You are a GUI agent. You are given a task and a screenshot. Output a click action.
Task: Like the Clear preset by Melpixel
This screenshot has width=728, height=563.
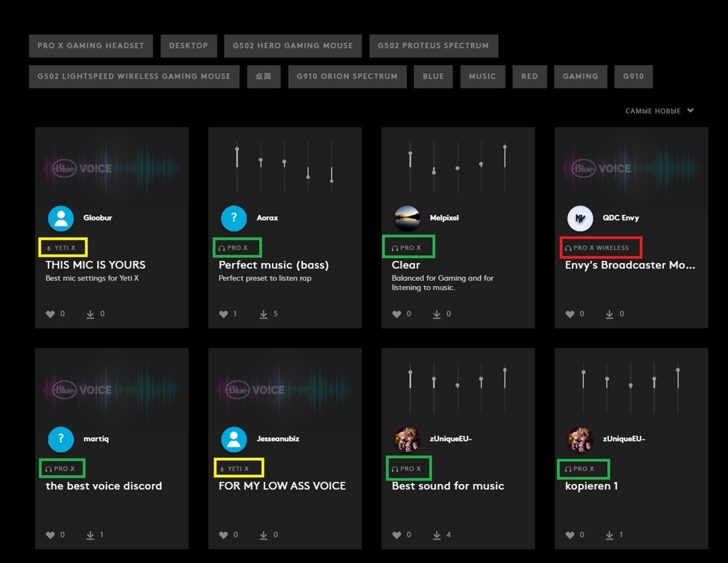pos(396,314)
